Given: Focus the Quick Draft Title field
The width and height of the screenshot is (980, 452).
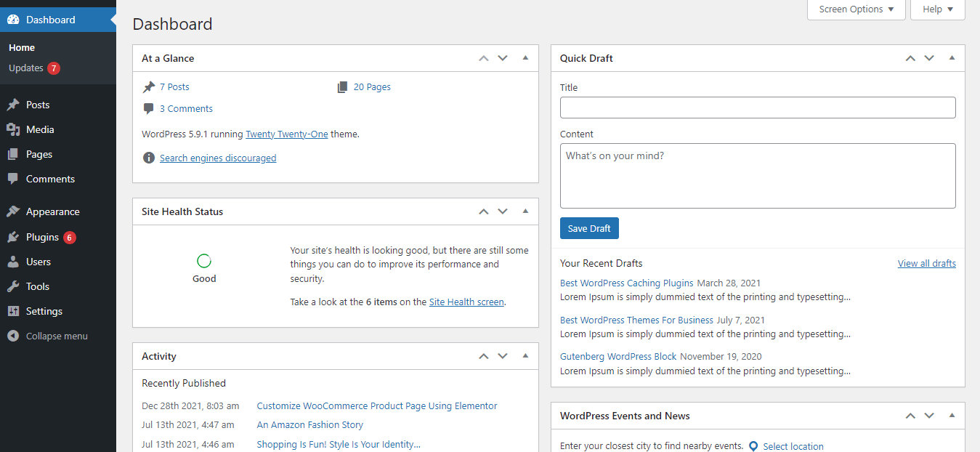Looking at the screenshot, I should tap(758, 108).
